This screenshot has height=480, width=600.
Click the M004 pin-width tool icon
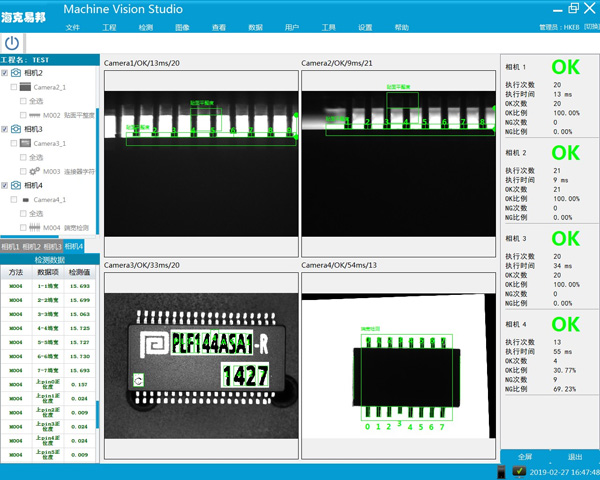[35, 227]
